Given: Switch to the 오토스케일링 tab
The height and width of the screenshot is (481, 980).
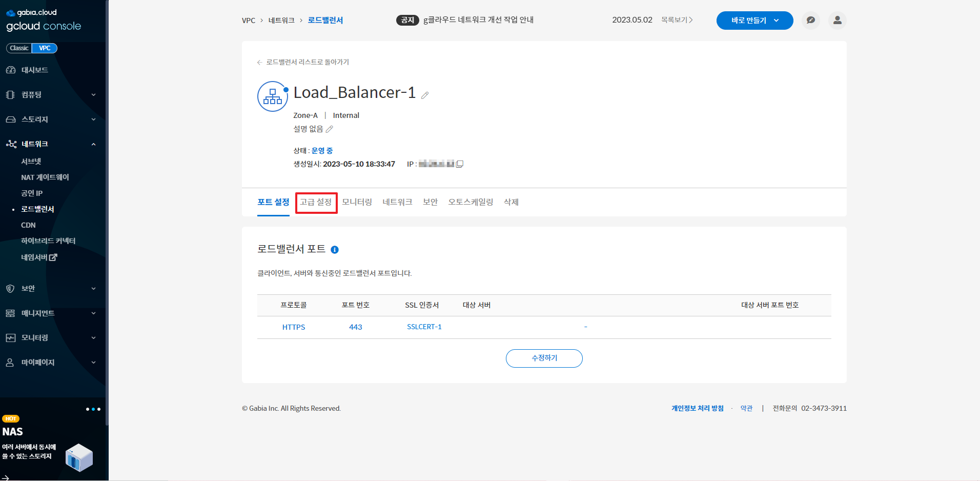Looking at the screenshot, I should [x=471, y=202].
